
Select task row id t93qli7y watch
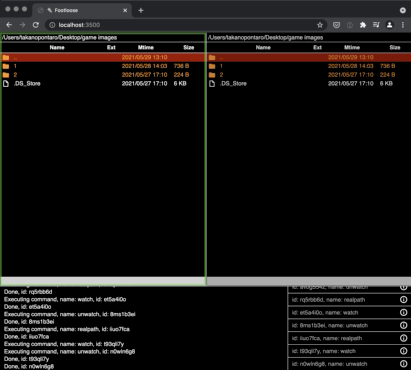pos(349,351)
